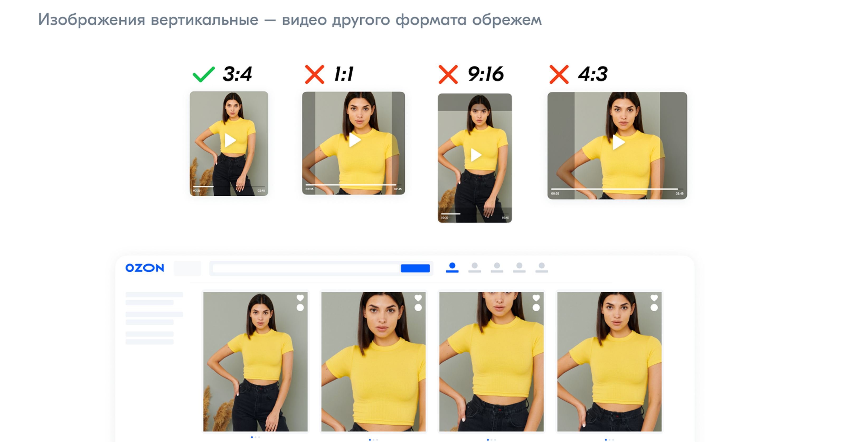Click the red cross next to 9:16
The height and width of the screenshot is (442, 868).
tap(448, 74)
